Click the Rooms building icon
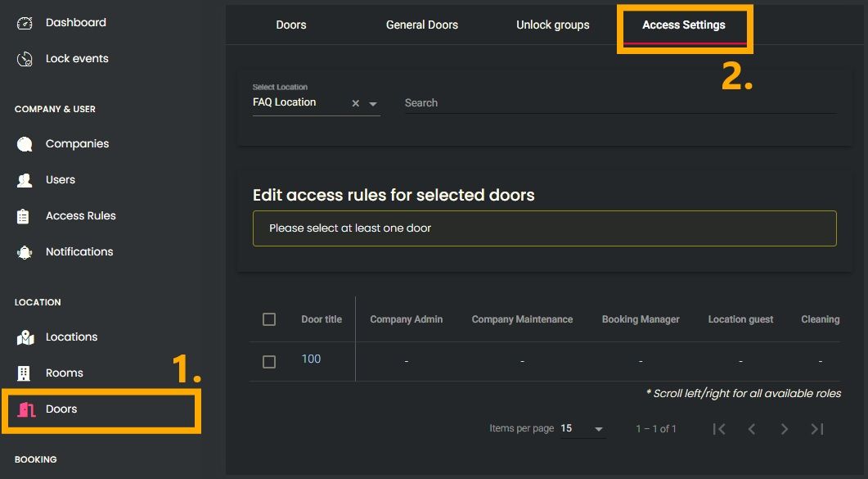 pos(24,373)
